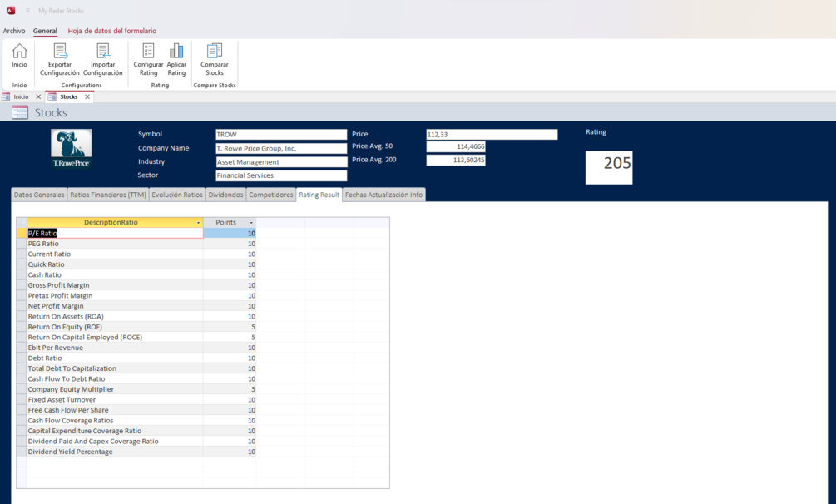Click Exportar Configuración ribbon icon
The image size is (836, 504).
60,60
